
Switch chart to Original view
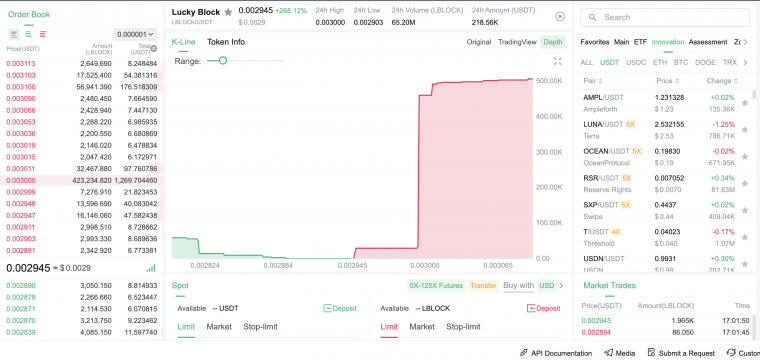(479, 42)
